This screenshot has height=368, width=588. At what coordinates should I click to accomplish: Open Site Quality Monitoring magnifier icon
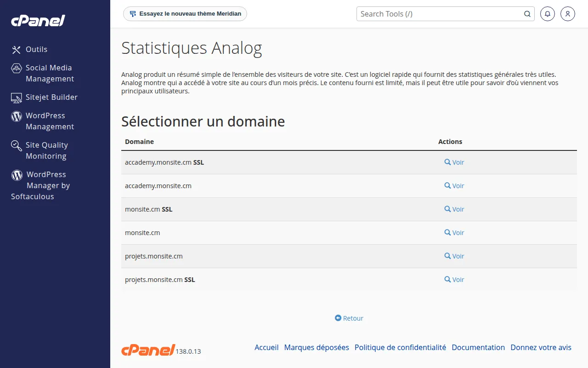coord(17,146)
